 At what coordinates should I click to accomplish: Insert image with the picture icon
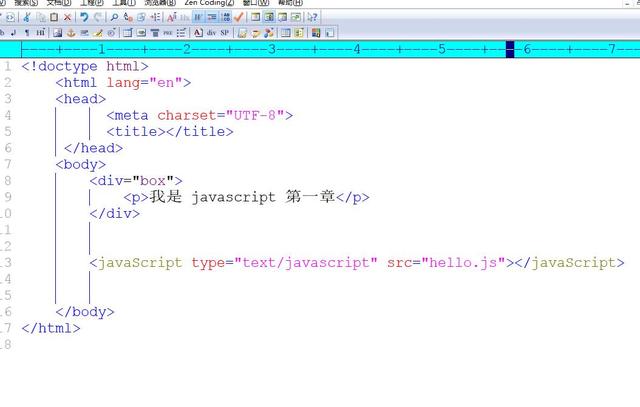[58, 33]
